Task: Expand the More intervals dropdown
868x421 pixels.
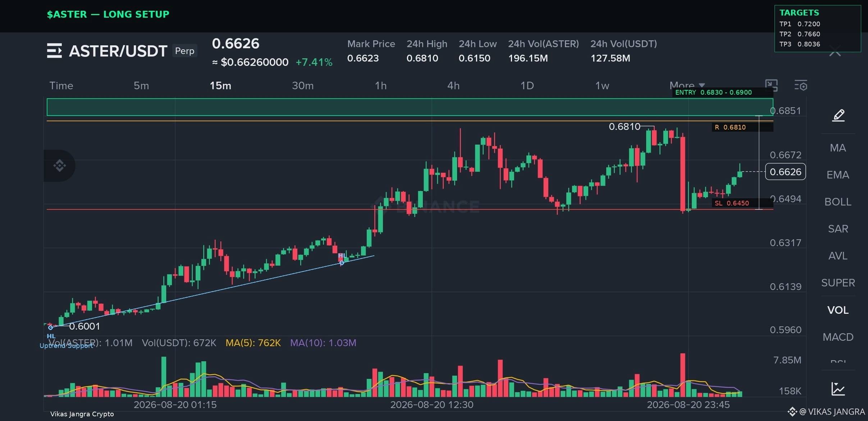Action: tap(687, 85)
